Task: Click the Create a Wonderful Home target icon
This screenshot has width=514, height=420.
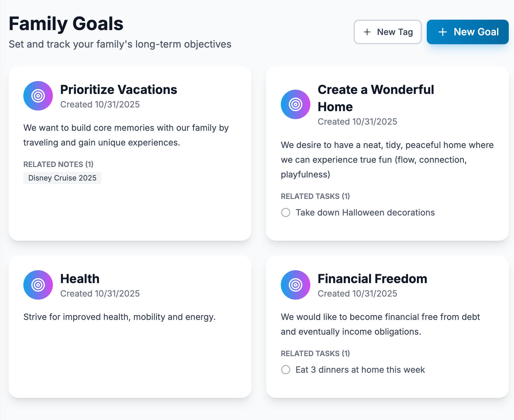Action: 296,104
